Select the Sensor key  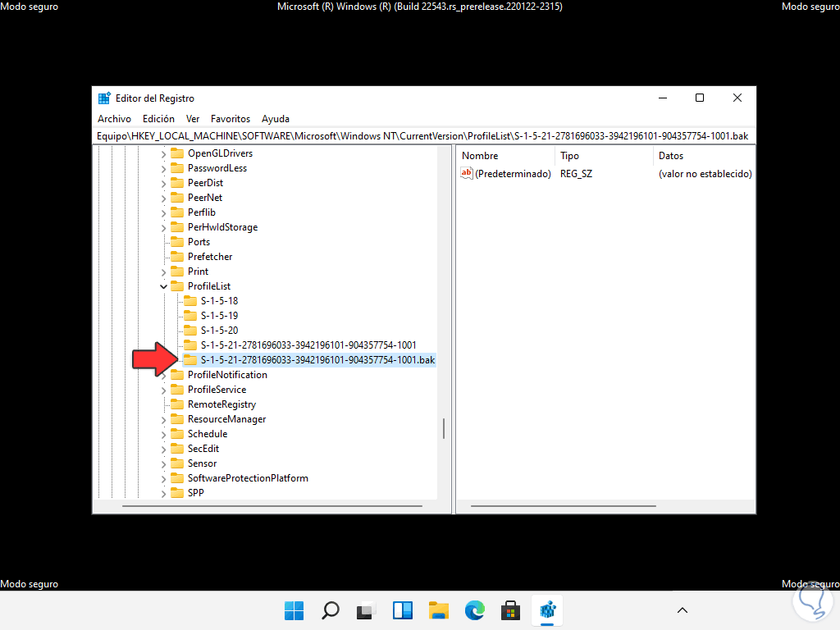point(202,463)
